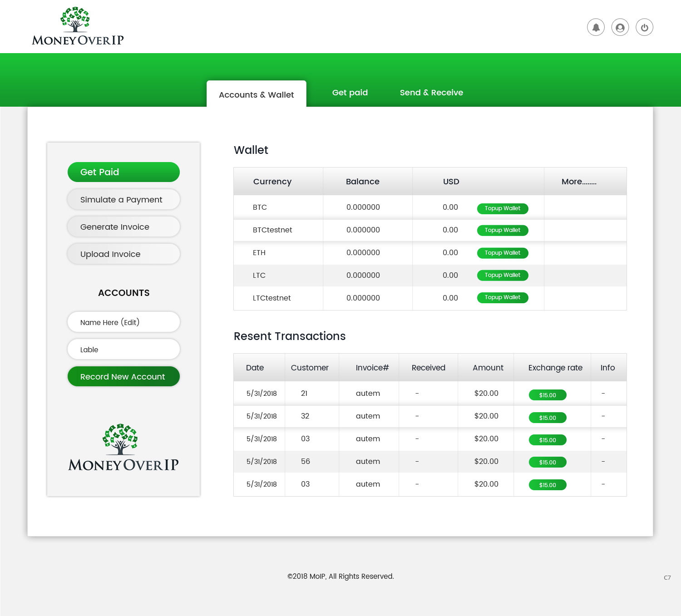The height and width of the screenshot is (616, 681).
Task: Open the notifications bell icon
Action: coord(596,27)
